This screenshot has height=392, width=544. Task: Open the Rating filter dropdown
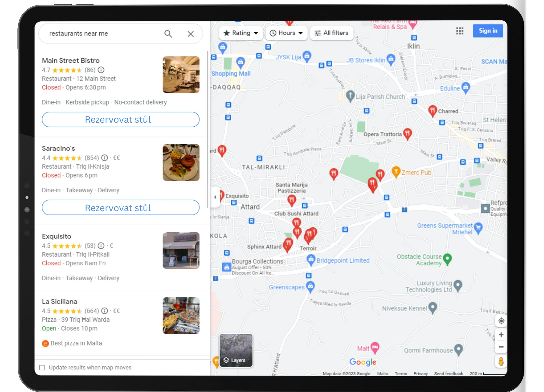click(241, 33)
